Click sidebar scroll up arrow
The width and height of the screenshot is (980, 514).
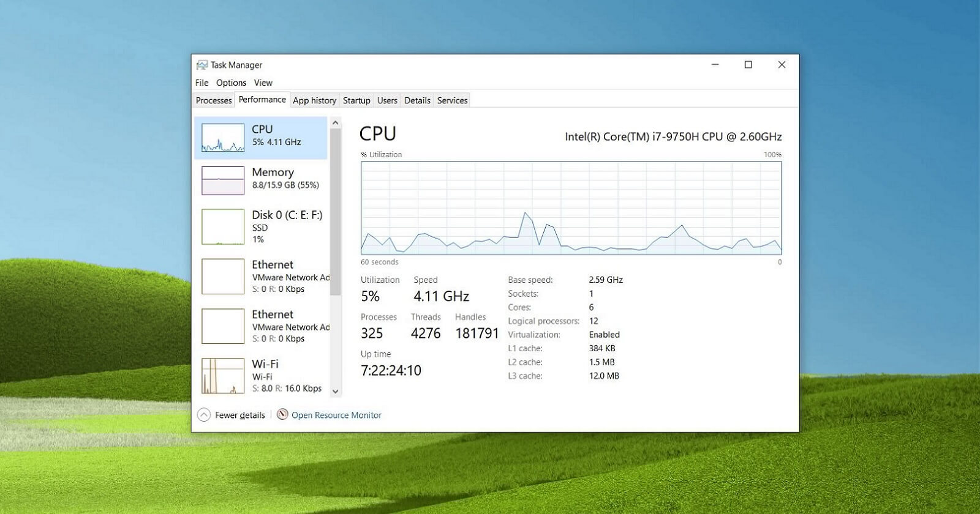[335, 123]
